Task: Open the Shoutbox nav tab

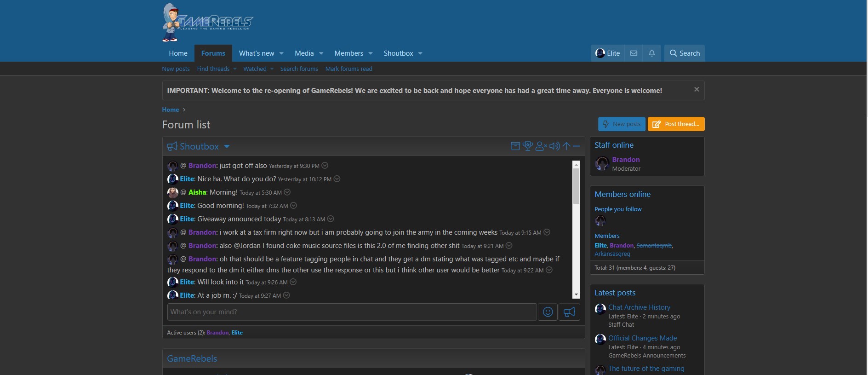Action: [399, 53]
